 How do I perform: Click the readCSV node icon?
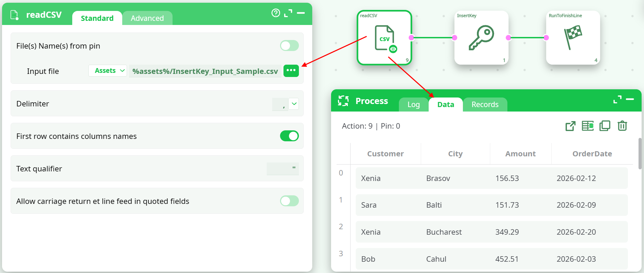[x=384, y=38]
